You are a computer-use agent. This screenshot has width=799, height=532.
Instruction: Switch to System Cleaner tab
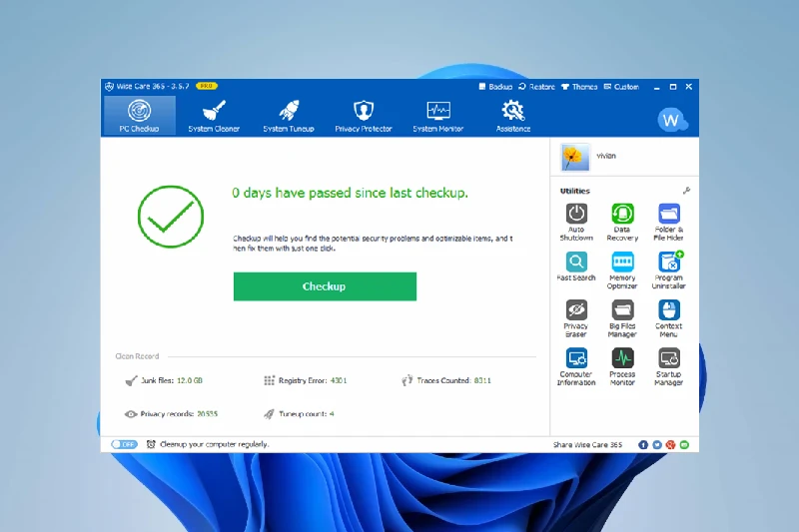[x=214, y=116]
